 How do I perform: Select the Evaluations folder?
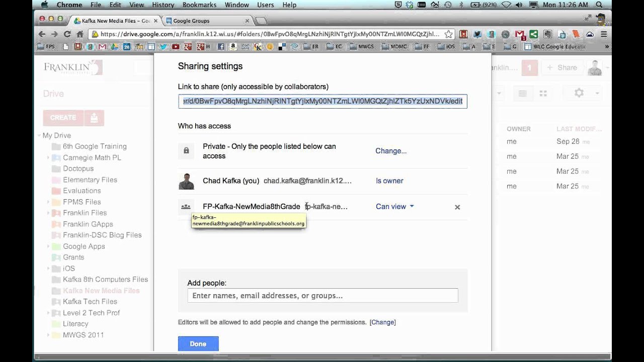[x=82, y=191]
